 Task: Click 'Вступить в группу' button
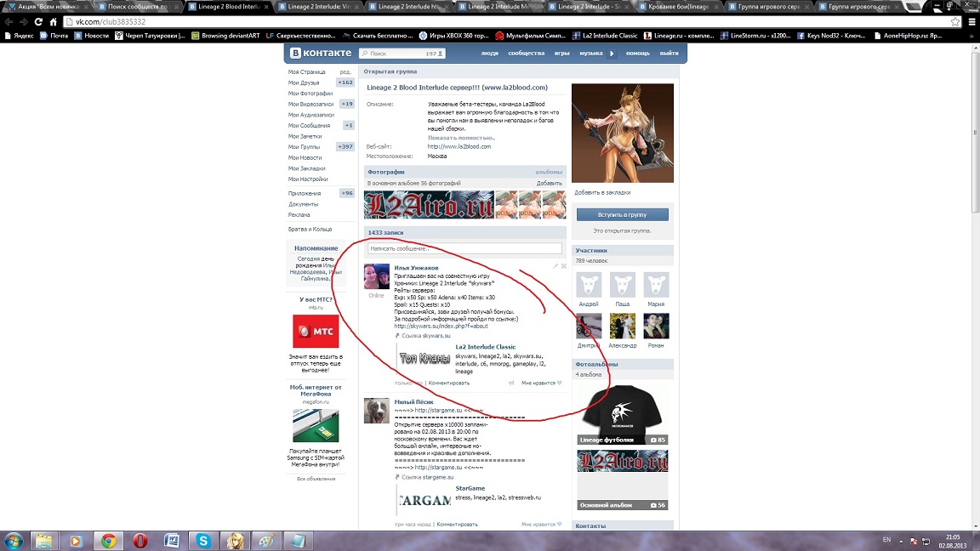[623, 215]
